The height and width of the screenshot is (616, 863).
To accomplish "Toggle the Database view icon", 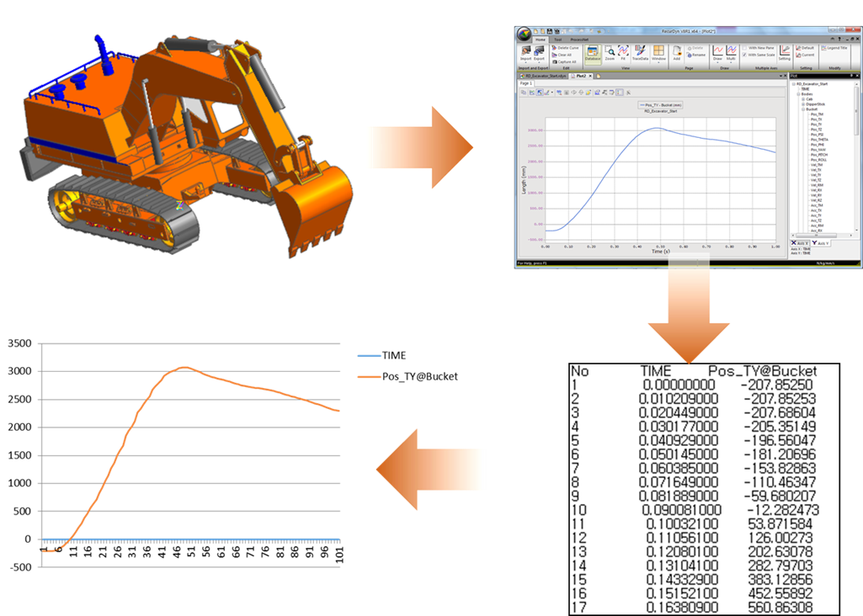I will pos(592,53).
